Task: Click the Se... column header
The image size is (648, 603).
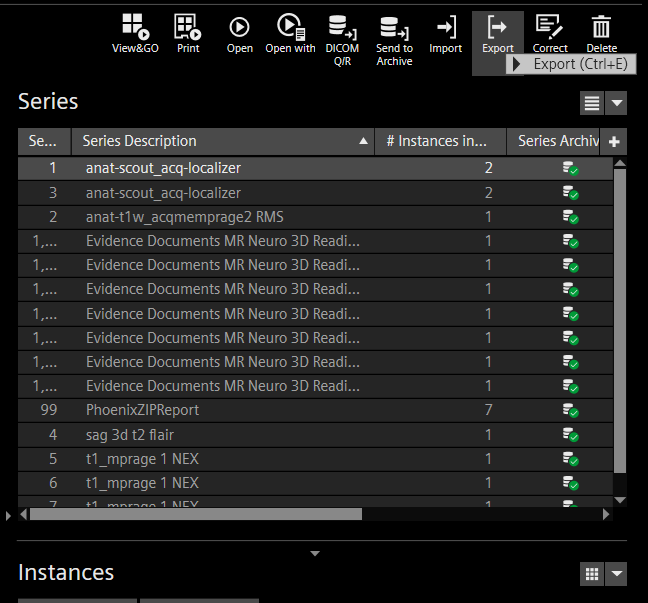Action: tap(45, 142)
